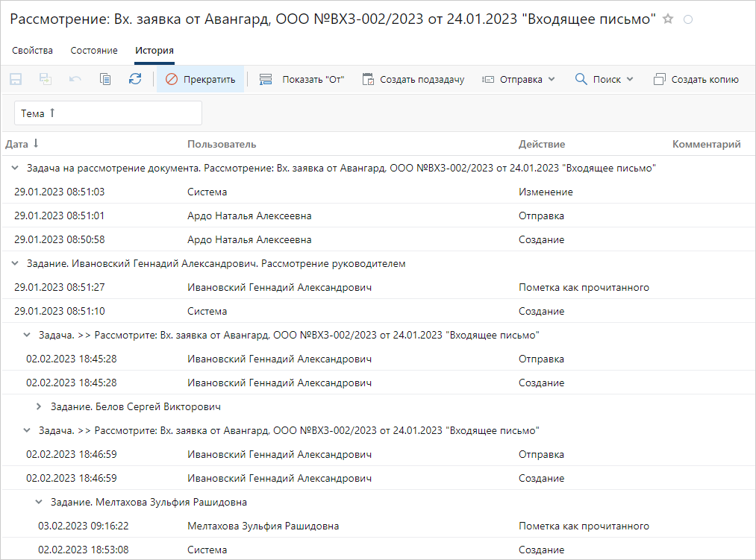Click the save icon in toolbar
This screenshot has width=756, height=560.
point(16,79)
